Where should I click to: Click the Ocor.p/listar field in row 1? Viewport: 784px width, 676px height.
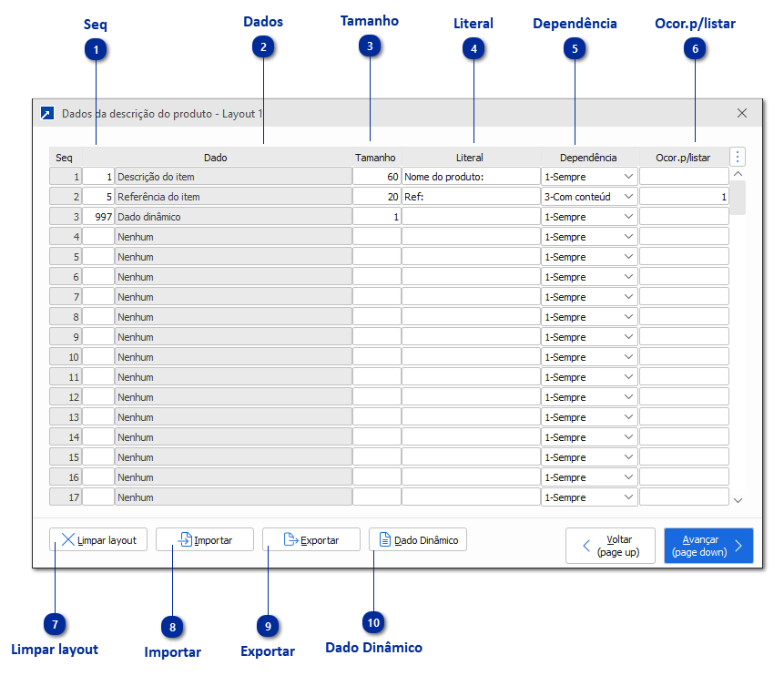684,177
